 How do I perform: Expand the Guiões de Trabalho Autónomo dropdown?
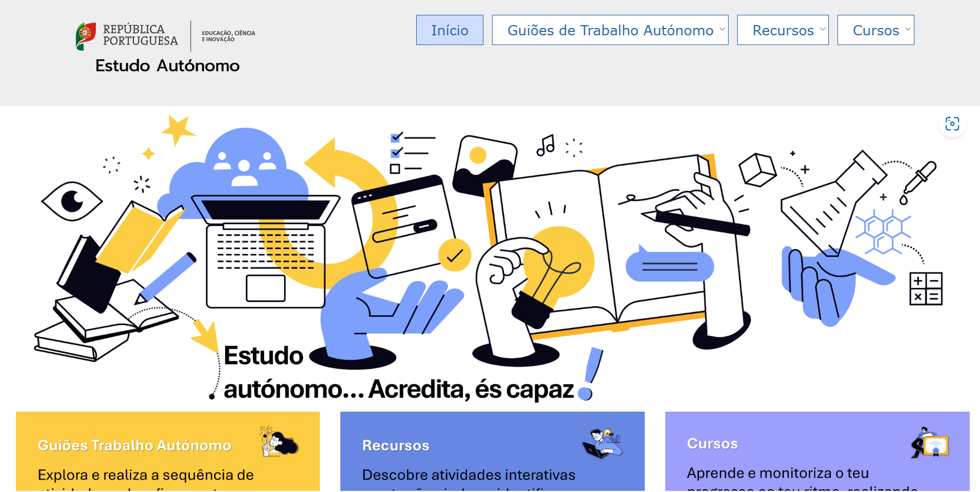coord(722,30)
